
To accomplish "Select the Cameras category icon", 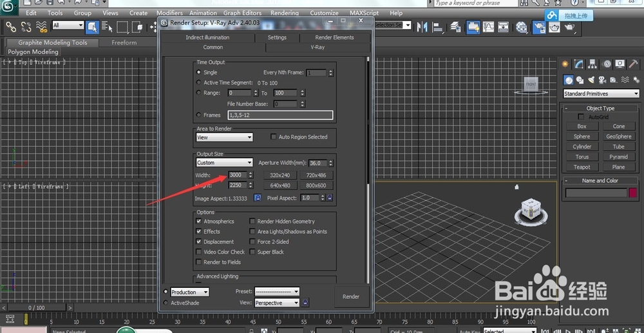I will click(x=602, y=80).
